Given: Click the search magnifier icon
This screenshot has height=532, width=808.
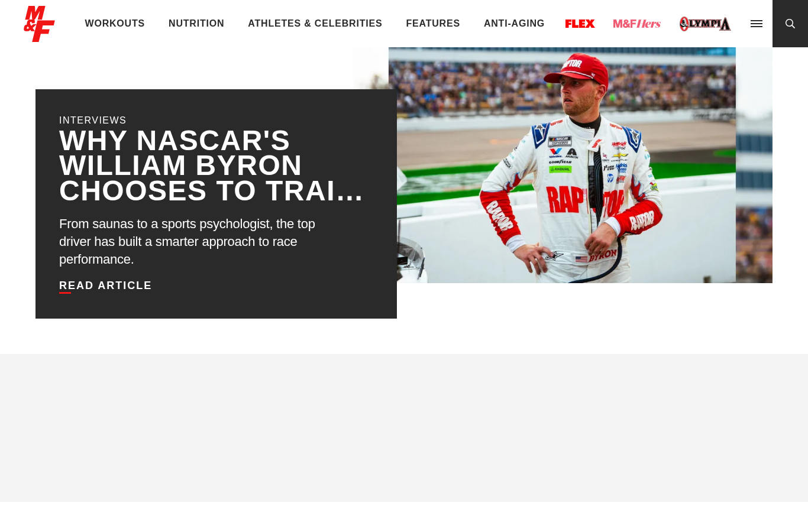Looking at the screenshot, I should click(790, 24).
